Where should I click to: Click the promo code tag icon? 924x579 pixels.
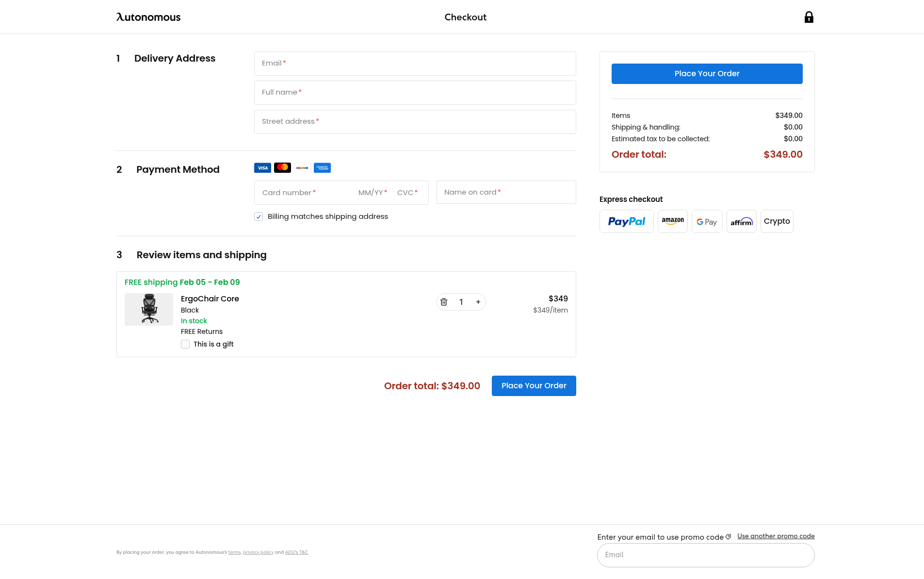(728, 537)
